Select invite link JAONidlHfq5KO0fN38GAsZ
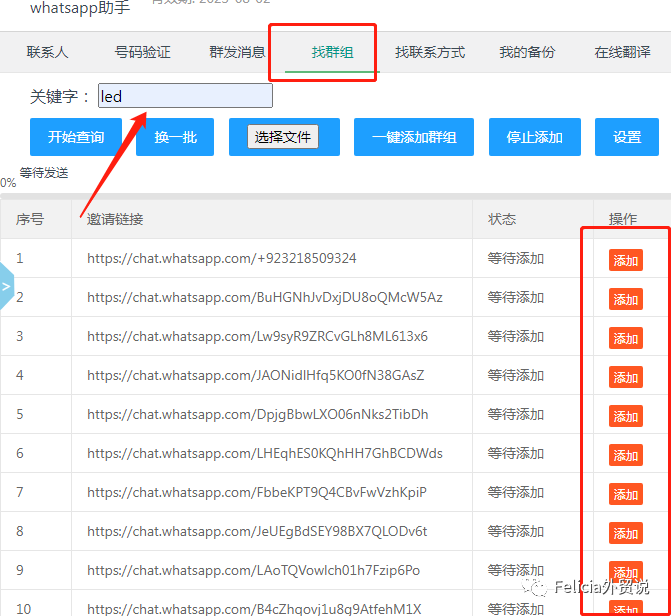This screenshot has width=671, height=616. (x=255, y=375)
